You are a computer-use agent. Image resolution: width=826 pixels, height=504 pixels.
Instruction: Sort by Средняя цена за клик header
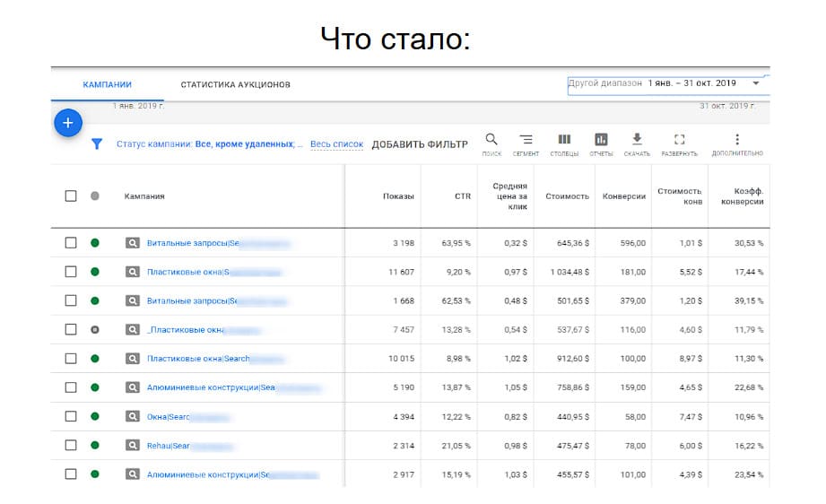coord(510,196)
